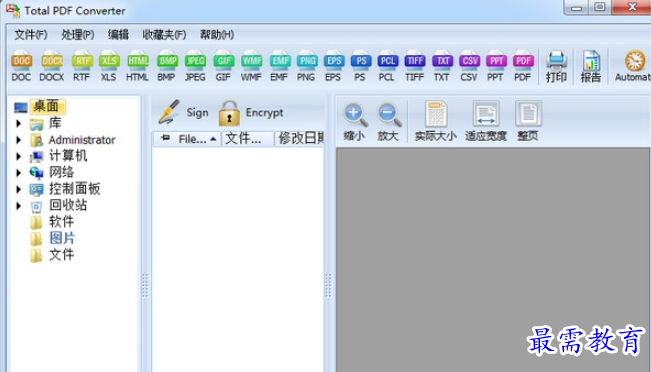Open the 报告 report tool
651x372 pixels.
pos(591,66)
